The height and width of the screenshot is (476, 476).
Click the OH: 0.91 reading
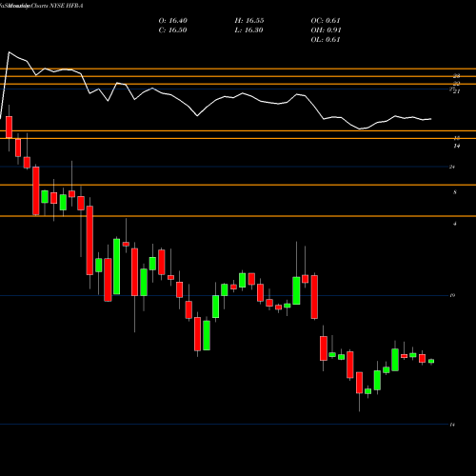326,30
